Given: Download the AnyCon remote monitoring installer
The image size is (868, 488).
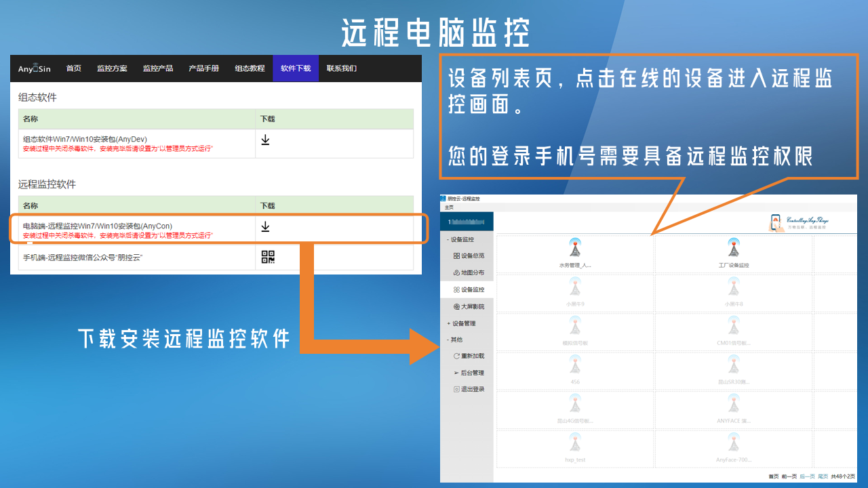Looking at the screenshot, I should pyautogui.click(x=265, y=226).
